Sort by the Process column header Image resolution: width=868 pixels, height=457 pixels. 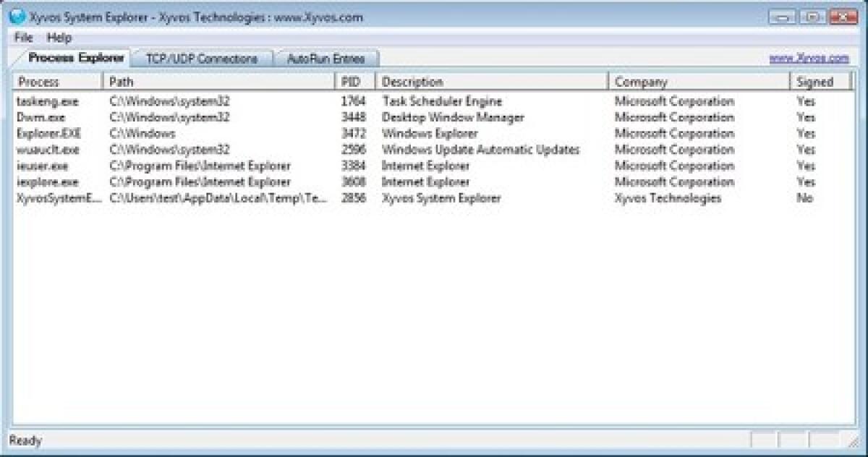[x=58, y=82]
